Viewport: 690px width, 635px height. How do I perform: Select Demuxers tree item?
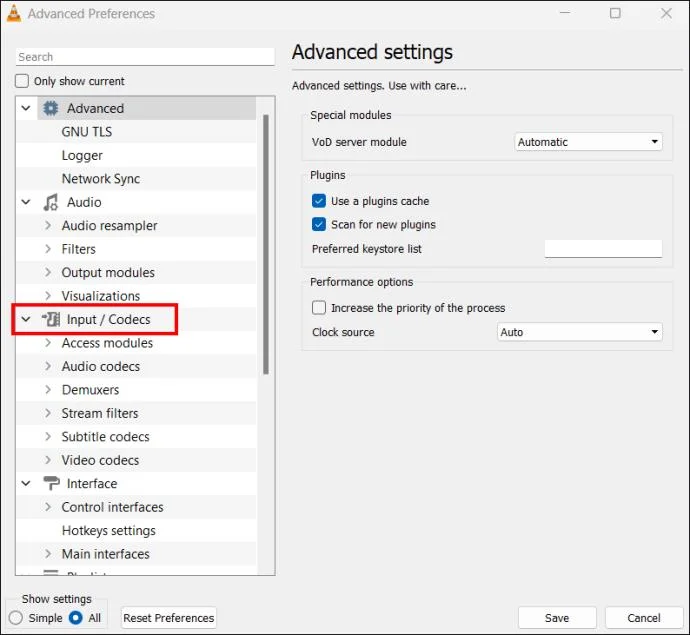[91, 389]
